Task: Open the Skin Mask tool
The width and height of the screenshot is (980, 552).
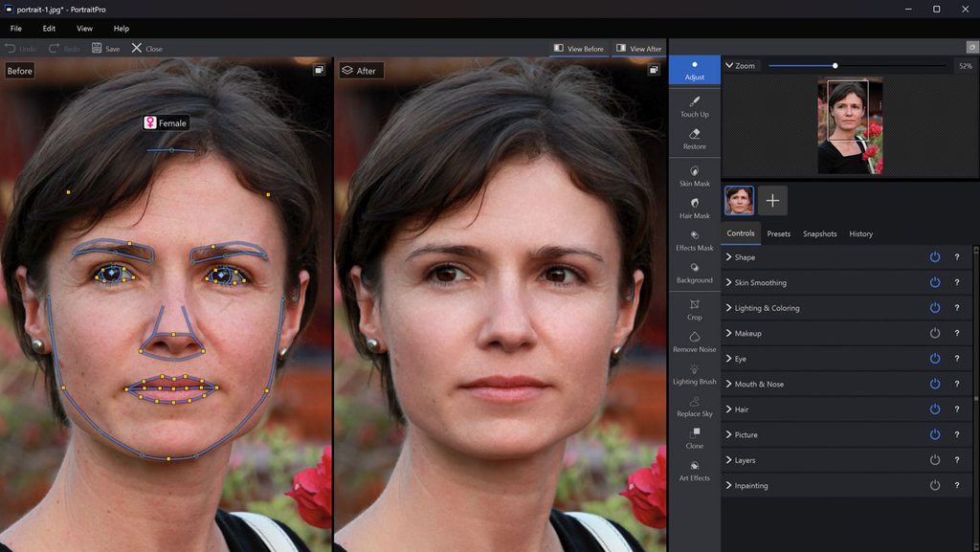Action: click(695, 176)
